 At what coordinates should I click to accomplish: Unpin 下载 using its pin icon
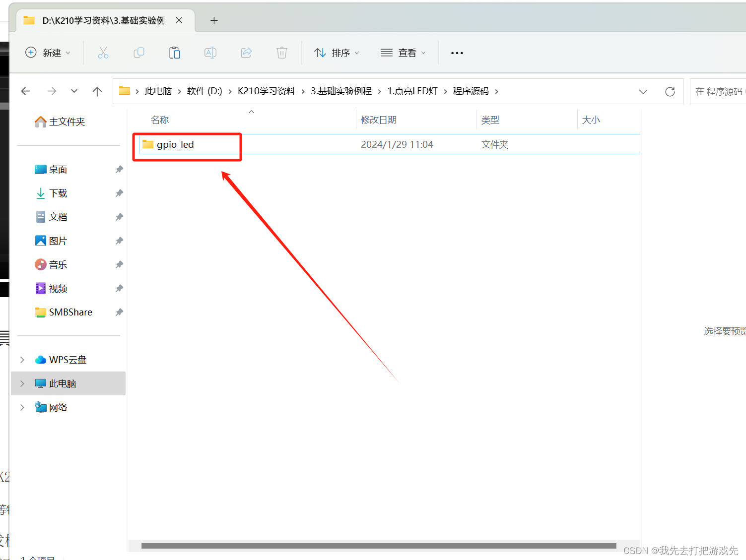(119, 193)
